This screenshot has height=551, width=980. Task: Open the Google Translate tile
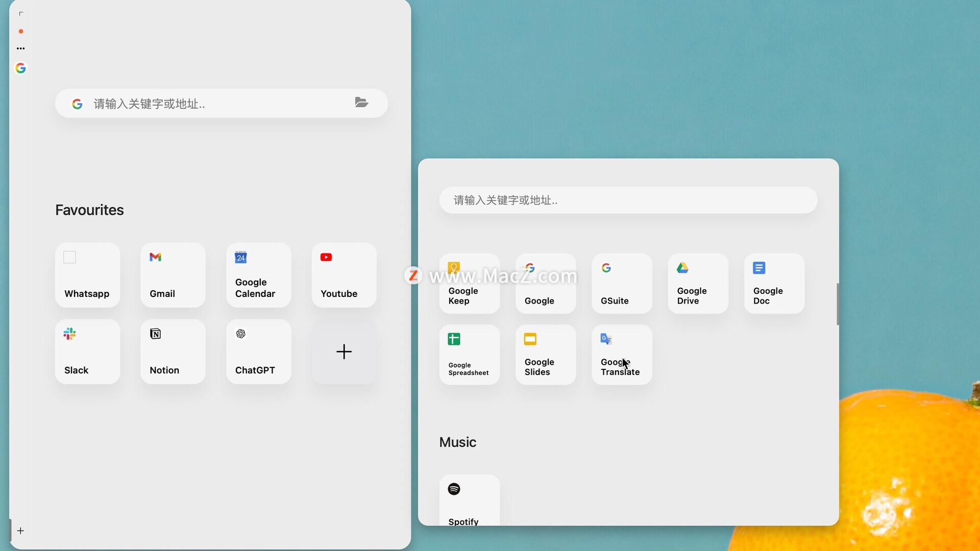[x=622, y=355]
